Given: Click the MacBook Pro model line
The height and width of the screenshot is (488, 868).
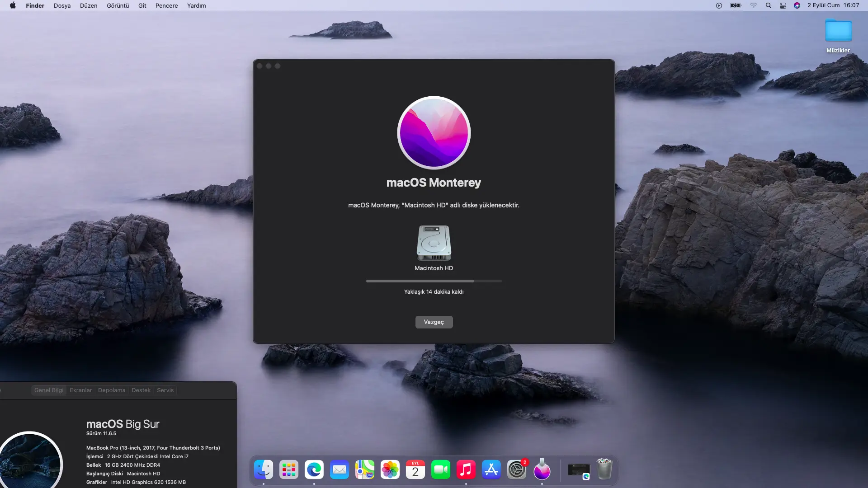Looking at the screenshot, I should pos(153,448).
